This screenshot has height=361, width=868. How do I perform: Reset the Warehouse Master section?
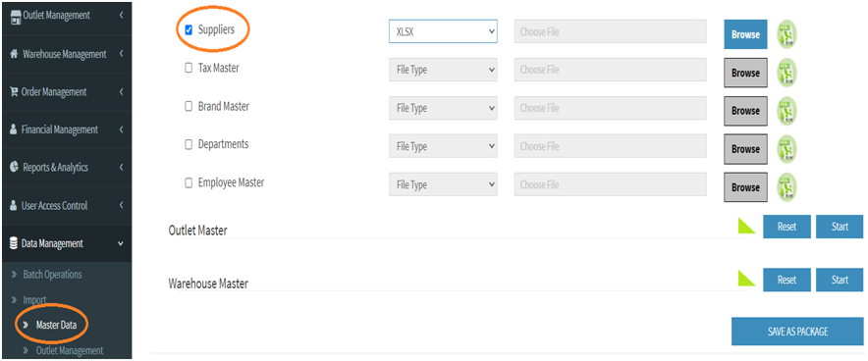(787, 280)
